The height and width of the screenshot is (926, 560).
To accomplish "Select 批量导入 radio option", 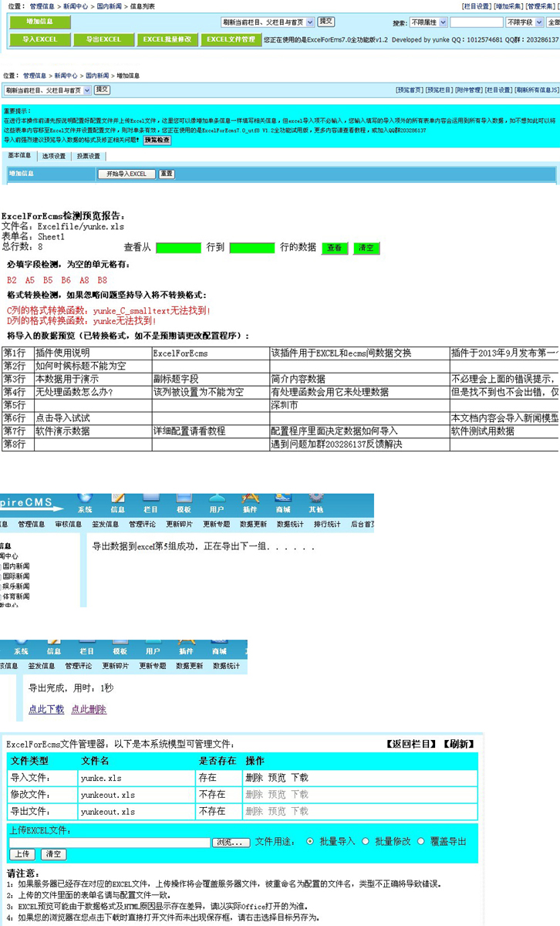I will tap(311, 841).
